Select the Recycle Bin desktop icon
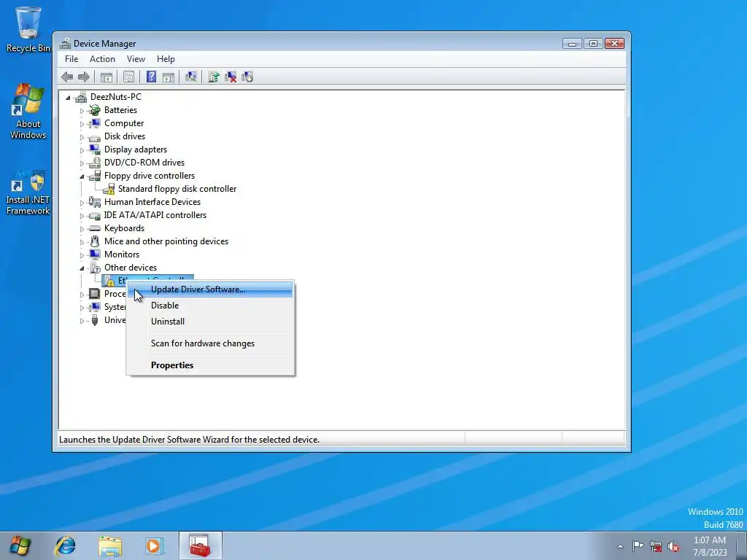This screenshot has width=747, height=560. [x=28, y=29]
